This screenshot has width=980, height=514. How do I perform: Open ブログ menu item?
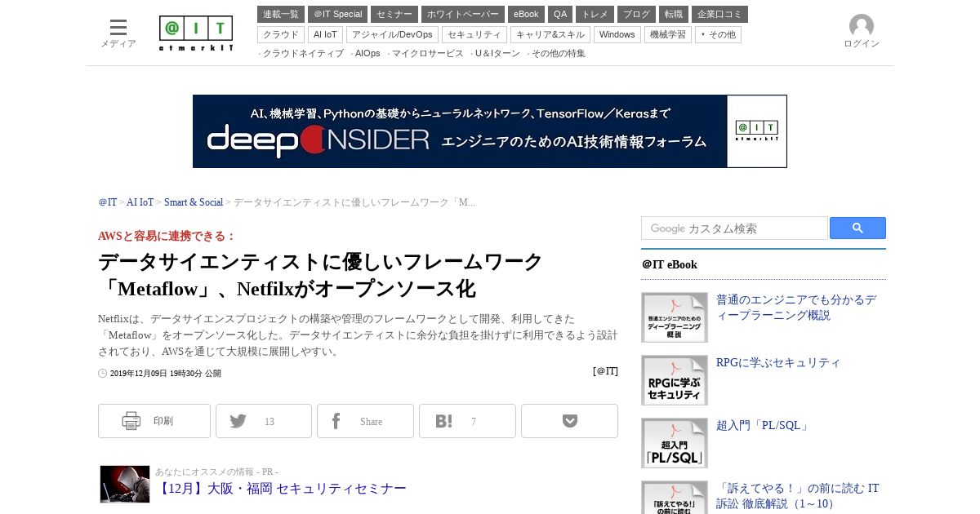[x=636, y=15]
